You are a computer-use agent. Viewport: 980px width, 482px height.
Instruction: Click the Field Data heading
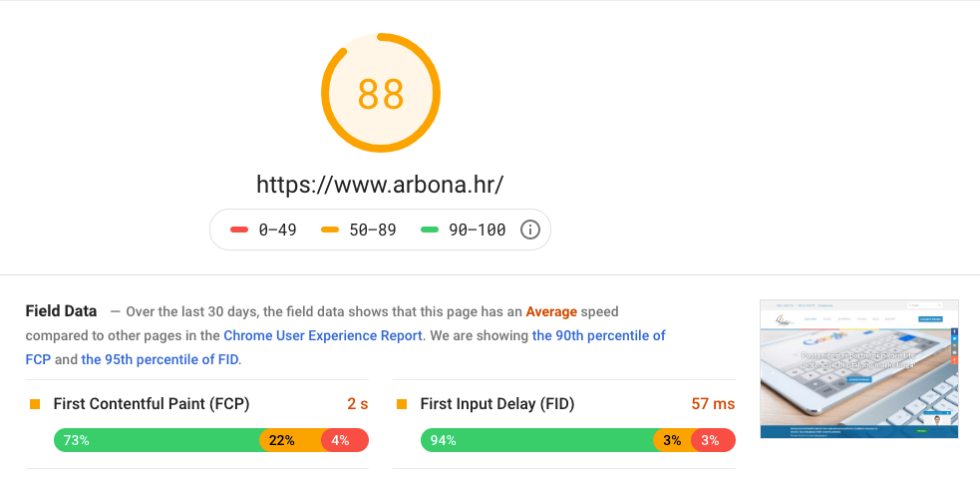pos(61,311)
